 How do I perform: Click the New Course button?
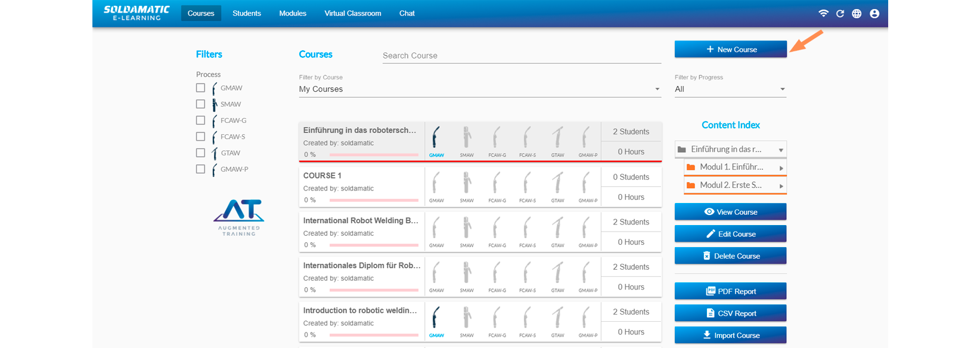[x=730, y=50]
